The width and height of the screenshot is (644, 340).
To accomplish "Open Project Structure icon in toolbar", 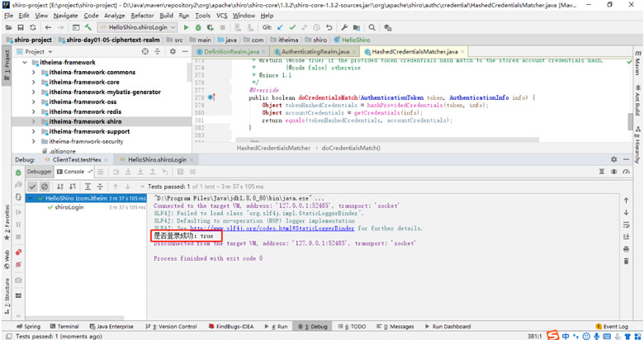I will pos(357,27).
